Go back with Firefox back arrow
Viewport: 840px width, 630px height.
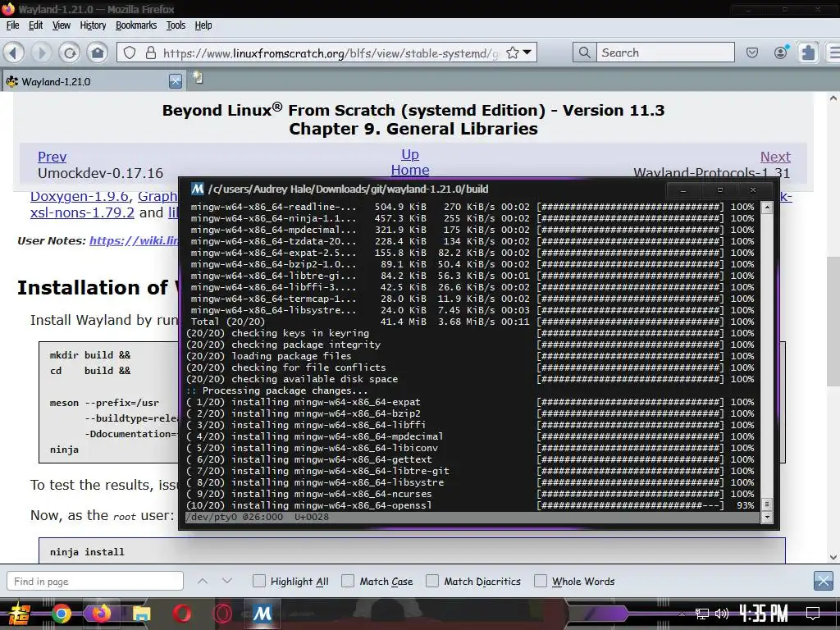tap(14, 52)
